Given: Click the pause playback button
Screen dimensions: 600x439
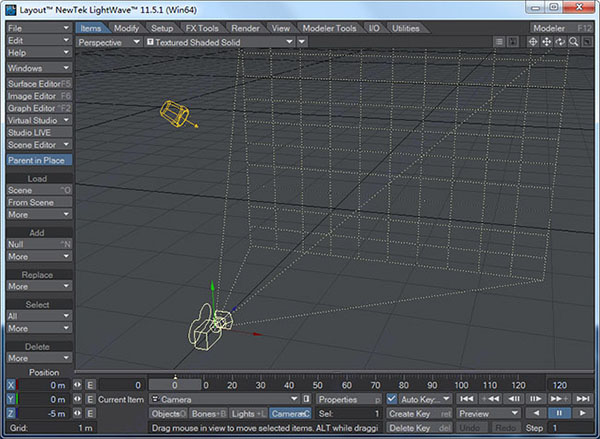Looking at the screenshot, I should pyautogui.click(x=559, y=413).
